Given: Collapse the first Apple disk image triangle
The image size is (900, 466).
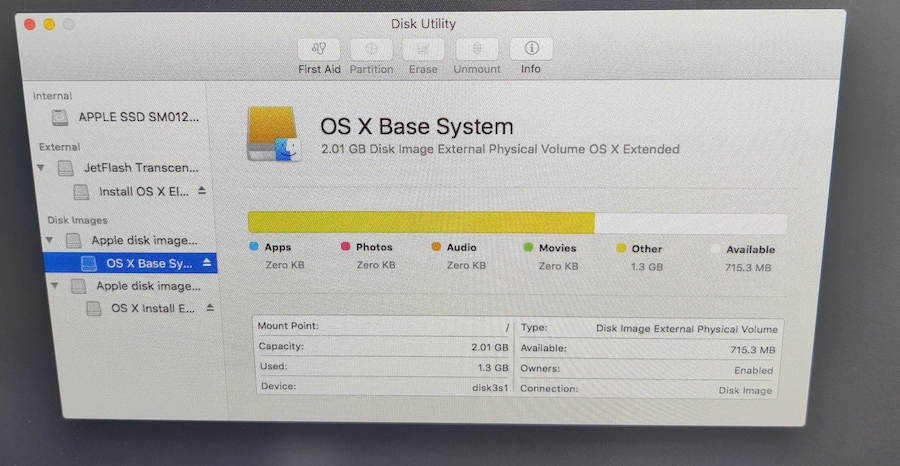Looking at the screenshot, I should (50, 240).
